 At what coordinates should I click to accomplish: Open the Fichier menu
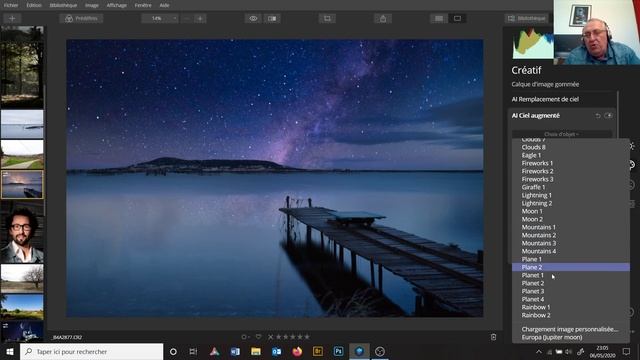click(11, 5)
